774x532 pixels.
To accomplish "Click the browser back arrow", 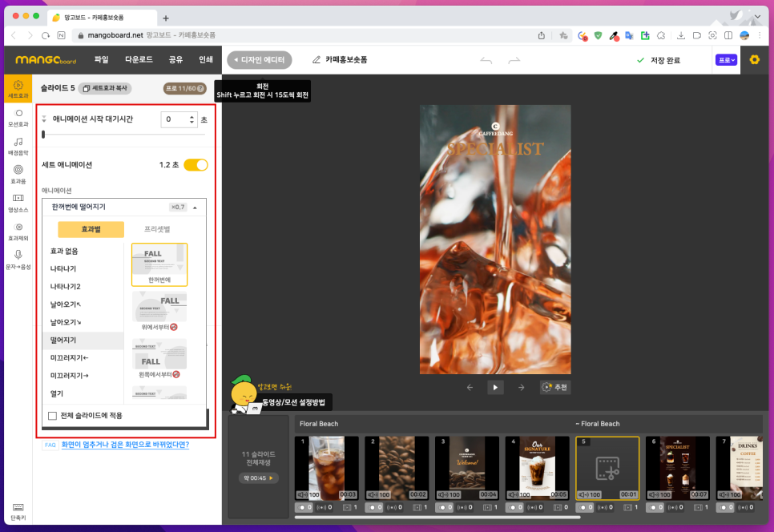I will (x=14, y=35).
